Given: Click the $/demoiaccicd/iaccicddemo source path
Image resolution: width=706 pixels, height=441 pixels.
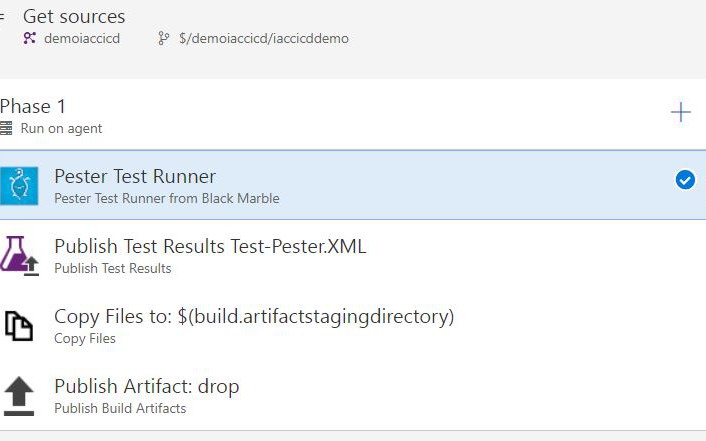Looking at the screenshot, I should [264, 38].
